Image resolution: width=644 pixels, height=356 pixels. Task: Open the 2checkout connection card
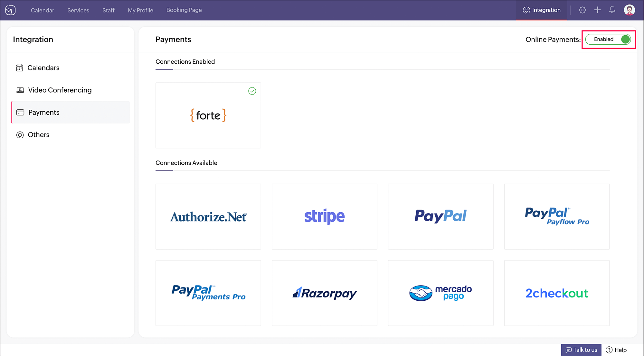pyautogui.click(x=557, y=293)
